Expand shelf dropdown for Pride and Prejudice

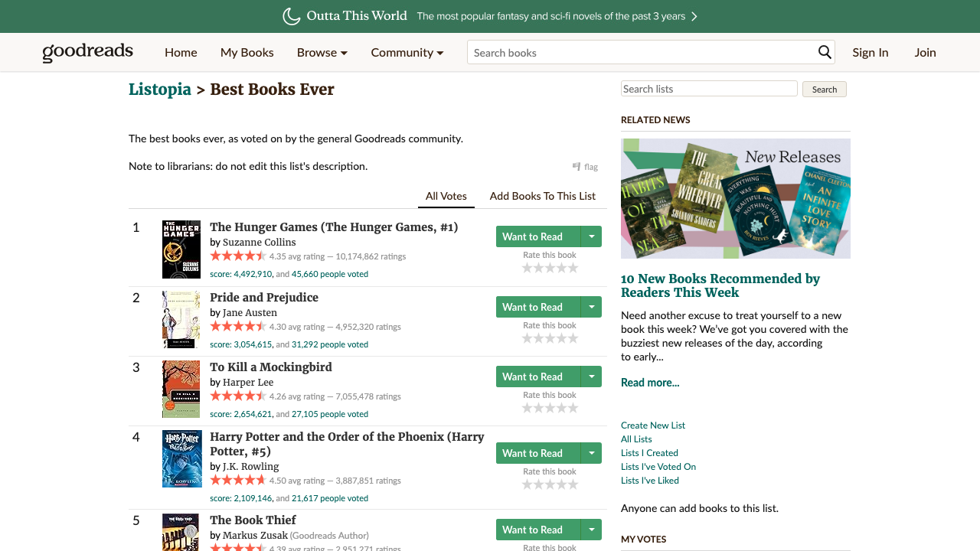tap(591, 307)
